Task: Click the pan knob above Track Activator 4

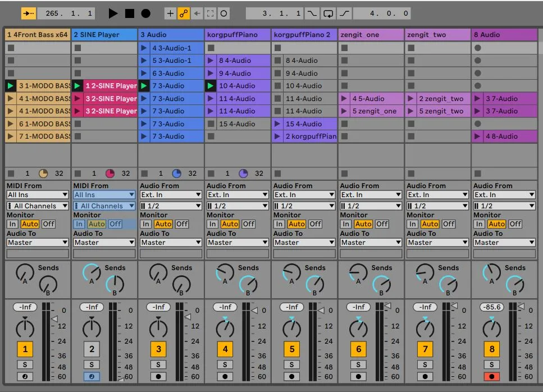Action: (225, 328)
